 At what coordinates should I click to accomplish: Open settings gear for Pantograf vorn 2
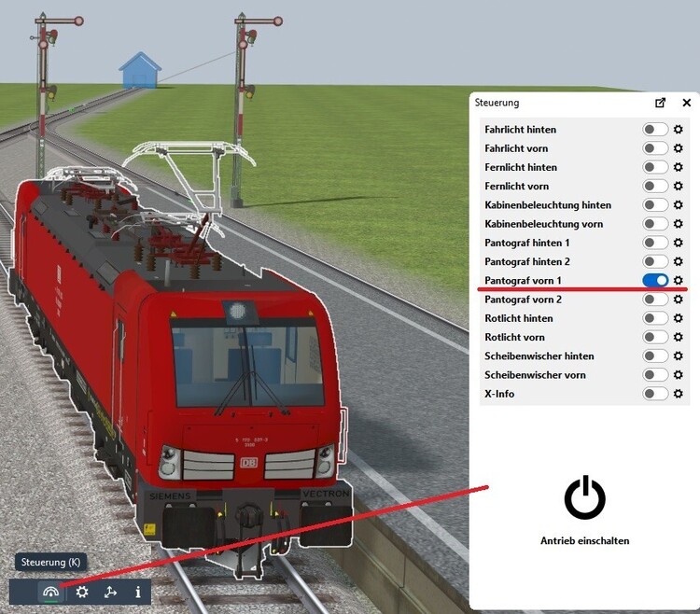[679, 300]
